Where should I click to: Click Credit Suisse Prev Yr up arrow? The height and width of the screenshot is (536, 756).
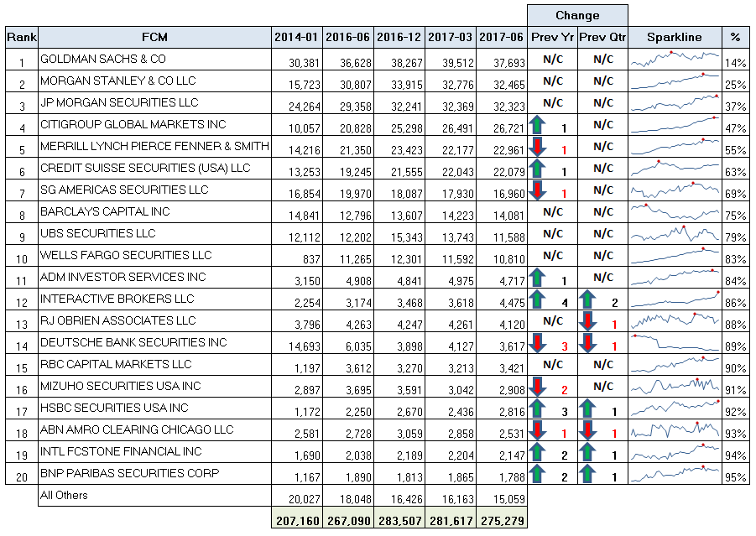tap(537, 169)
